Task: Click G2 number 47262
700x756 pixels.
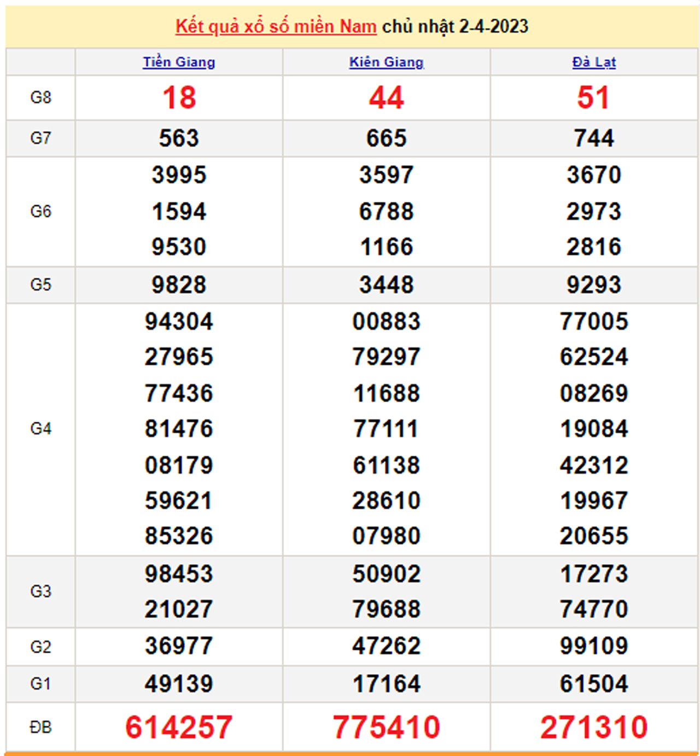Action: [387, 646]
